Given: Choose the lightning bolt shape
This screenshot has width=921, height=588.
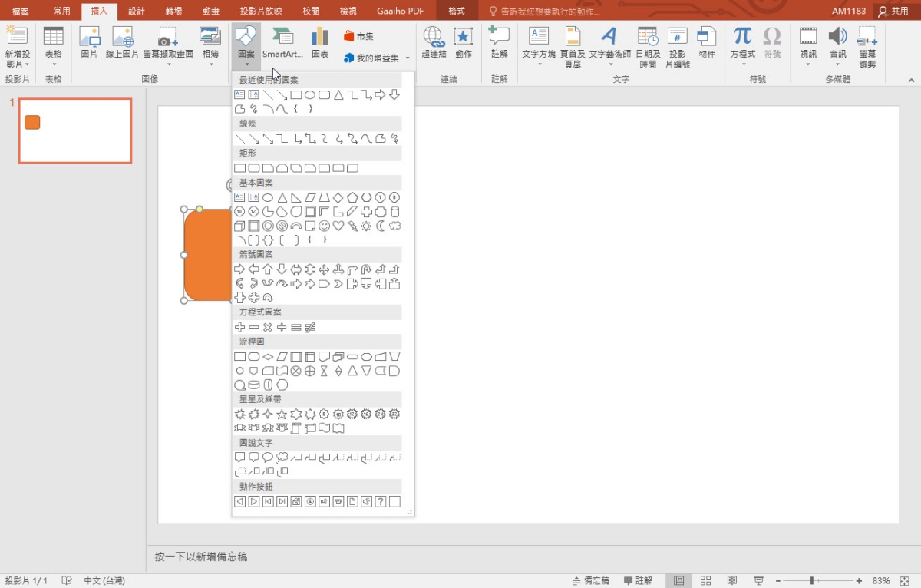Looking at the screenshot, I should coord(353,226).
